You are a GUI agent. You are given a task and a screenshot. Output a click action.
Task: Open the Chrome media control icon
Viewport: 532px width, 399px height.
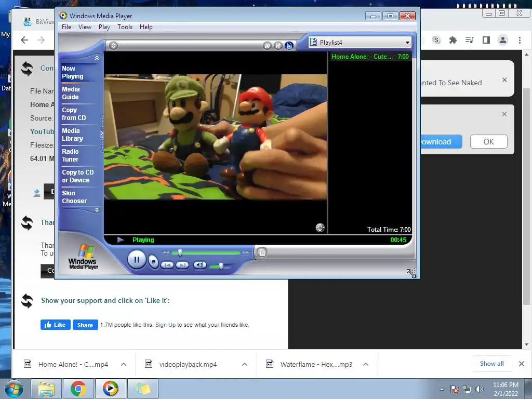469,40
